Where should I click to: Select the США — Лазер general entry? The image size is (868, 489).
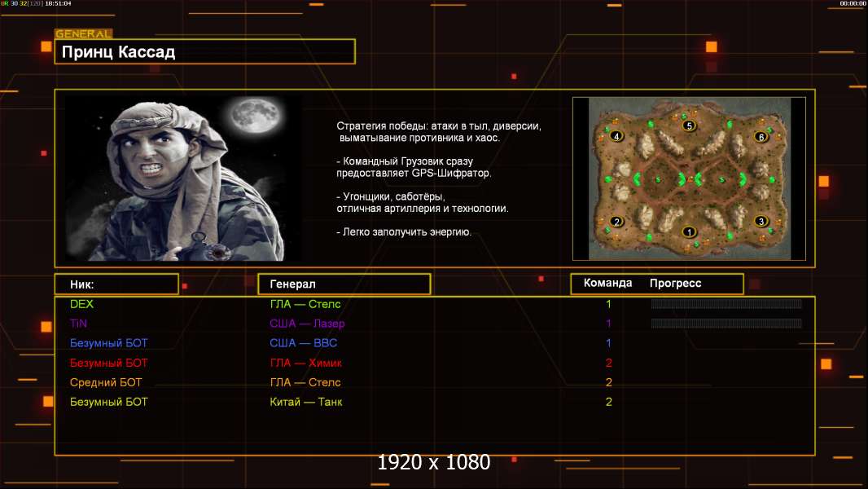click(307, 324)
